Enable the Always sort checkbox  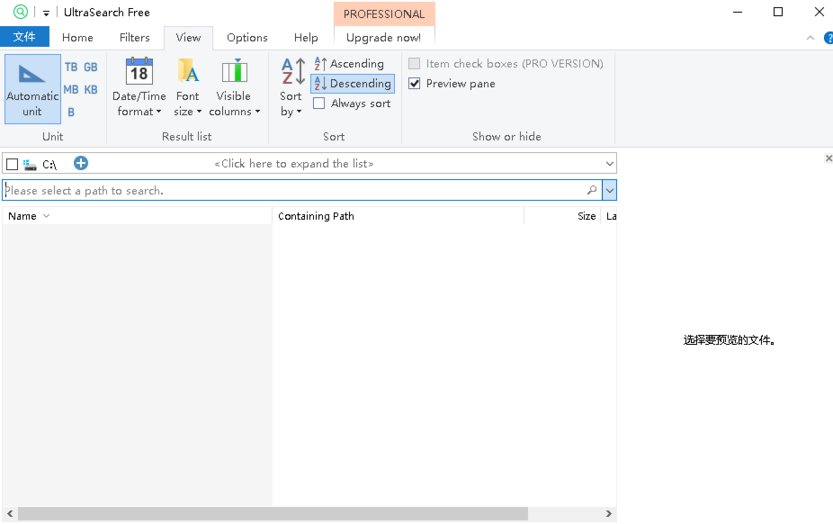[319, 104]
